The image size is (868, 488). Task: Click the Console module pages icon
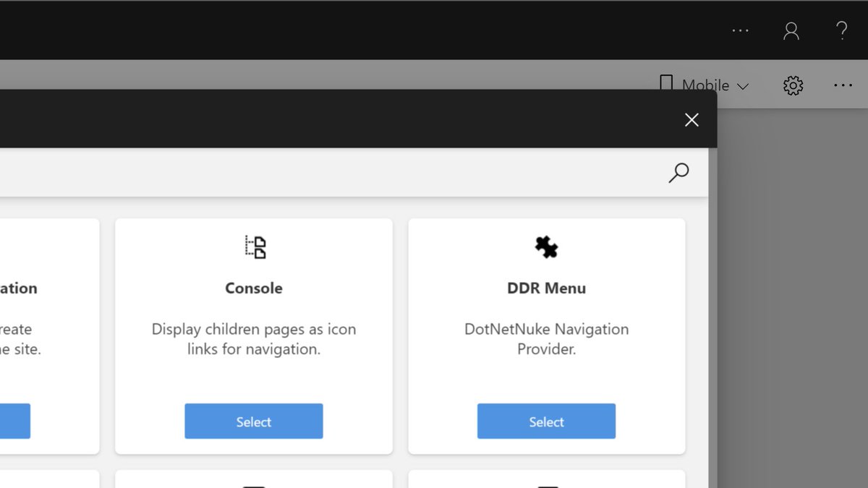click(x=253, y=246)
